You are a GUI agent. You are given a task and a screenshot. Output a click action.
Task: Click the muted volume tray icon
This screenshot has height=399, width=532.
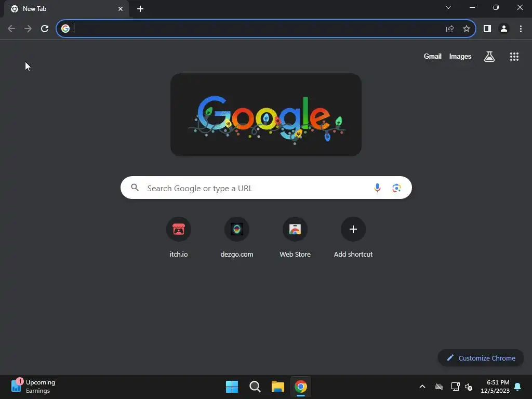(469, 387)
